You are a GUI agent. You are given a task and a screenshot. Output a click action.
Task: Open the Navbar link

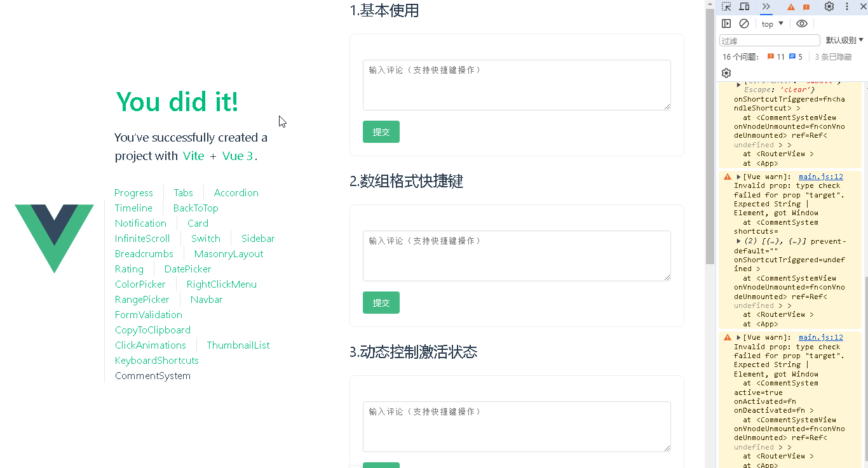pyautogui.click(x=207, y=300)
